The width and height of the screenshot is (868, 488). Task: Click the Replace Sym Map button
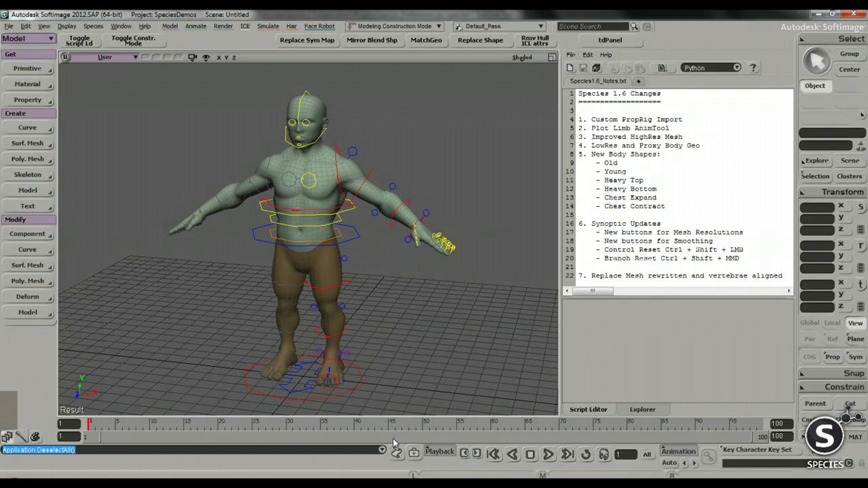coord(307,40)
